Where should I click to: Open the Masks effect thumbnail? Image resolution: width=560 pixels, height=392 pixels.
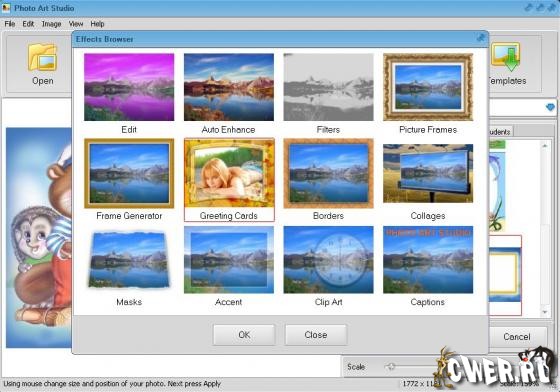tap(129, 260)
